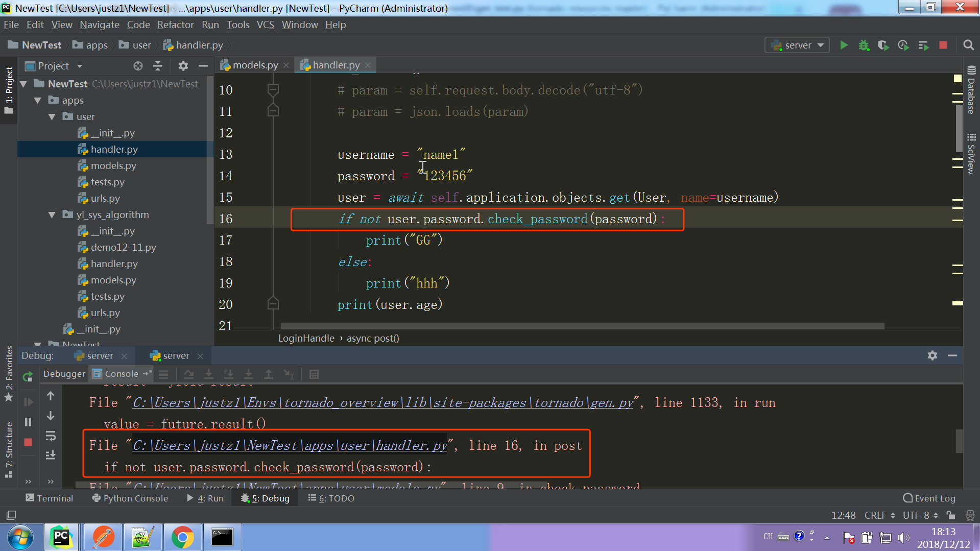Run the server configuration

(844, 45)
